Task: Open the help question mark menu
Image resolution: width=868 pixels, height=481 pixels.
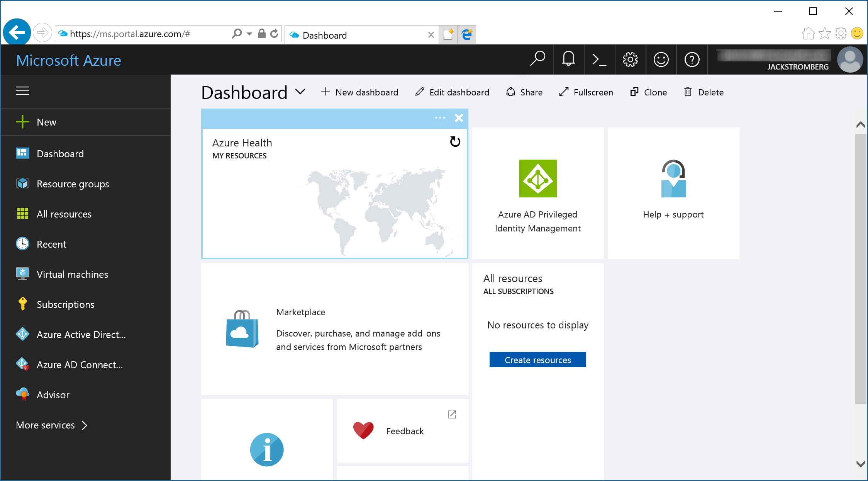Action: (x=692, y=60)
